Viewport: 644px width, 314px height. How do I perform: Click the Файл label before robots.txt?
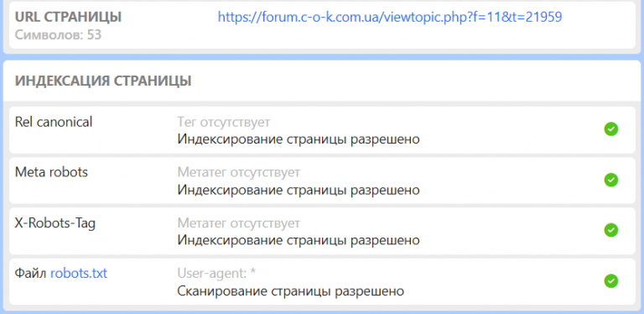pos(31,274)
